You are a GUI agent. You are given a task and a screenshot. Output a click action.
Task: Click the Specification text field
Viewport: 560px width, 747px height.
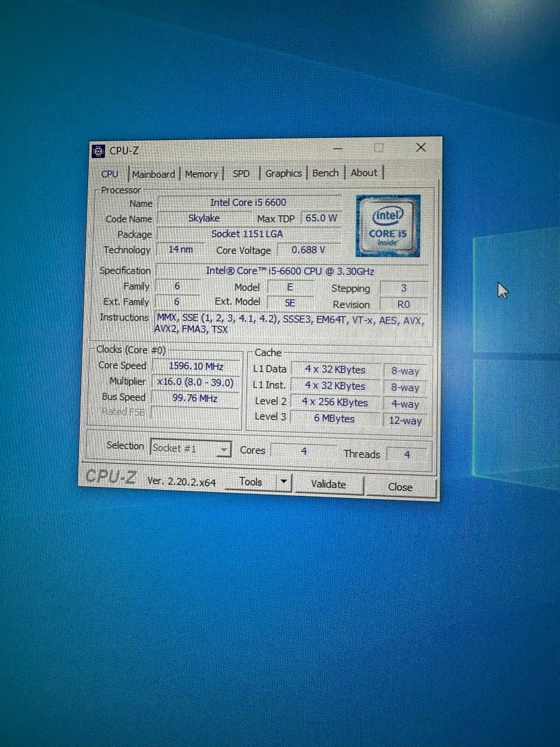point(290,271)
